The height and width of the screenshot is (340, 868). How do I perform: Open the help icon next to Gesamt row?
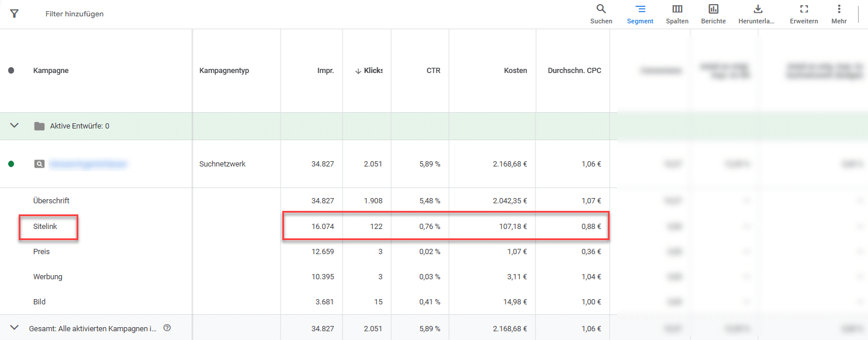pyautogui.click(x=167, y=328)
